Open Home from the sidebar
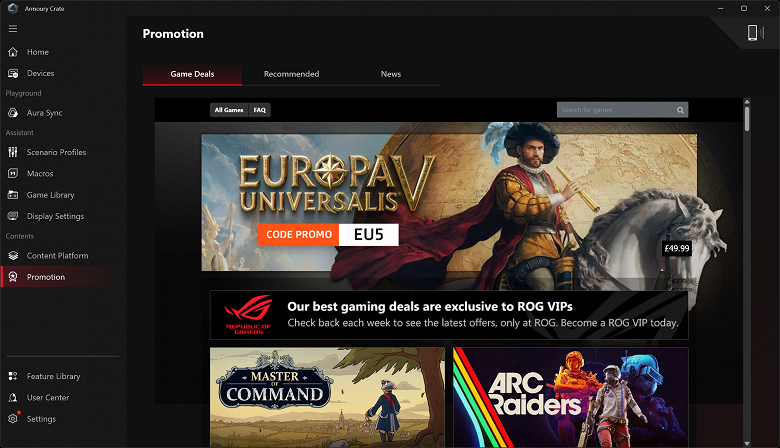The height and width of the screenshot is (448, 780). coord(38,52)
